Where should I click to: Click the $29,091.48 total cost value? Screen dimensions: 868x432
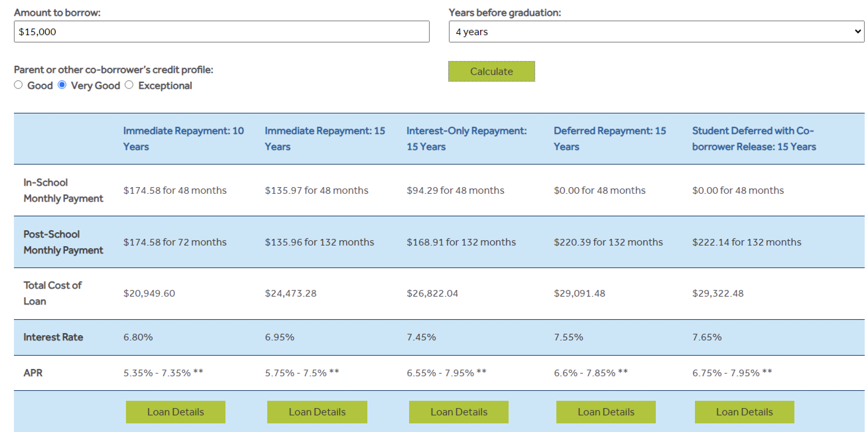(580, 293)
